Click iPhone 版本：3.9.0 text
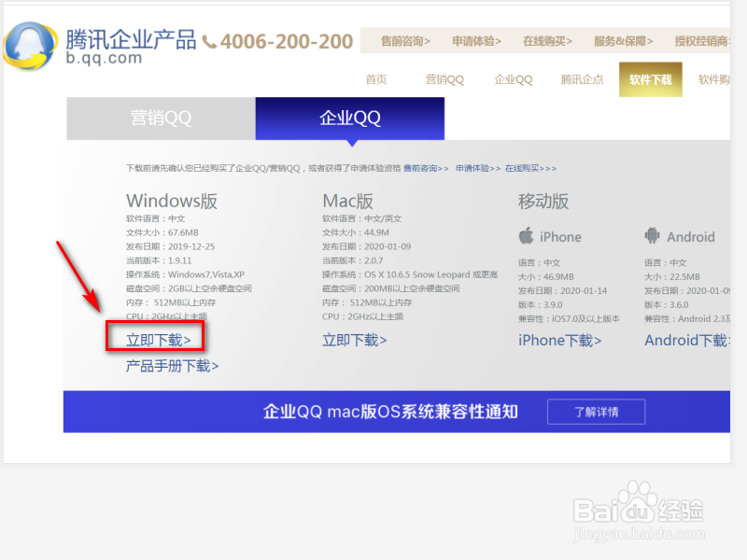Viewport: 747px width, 560px height. click(x=541, y=305)
